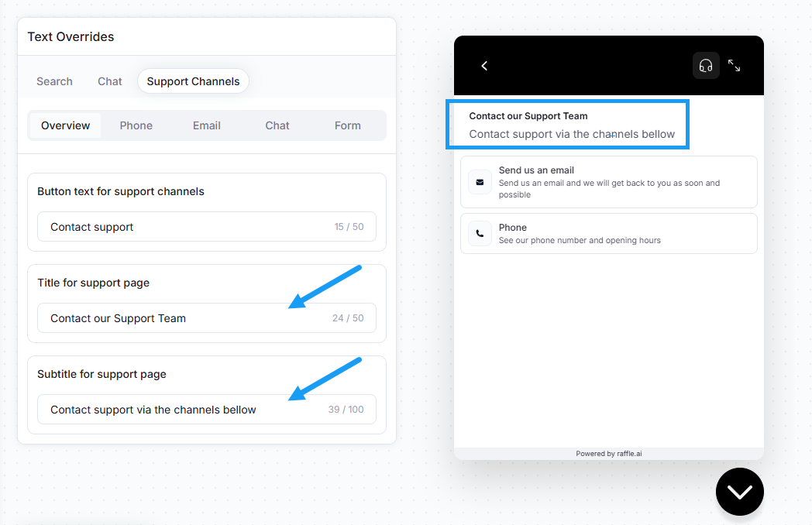This screenshot has width=812, height=525.
Task: Click the preview subtitle 'Contact support via the channels bellow'
Action: pos(572,134)
